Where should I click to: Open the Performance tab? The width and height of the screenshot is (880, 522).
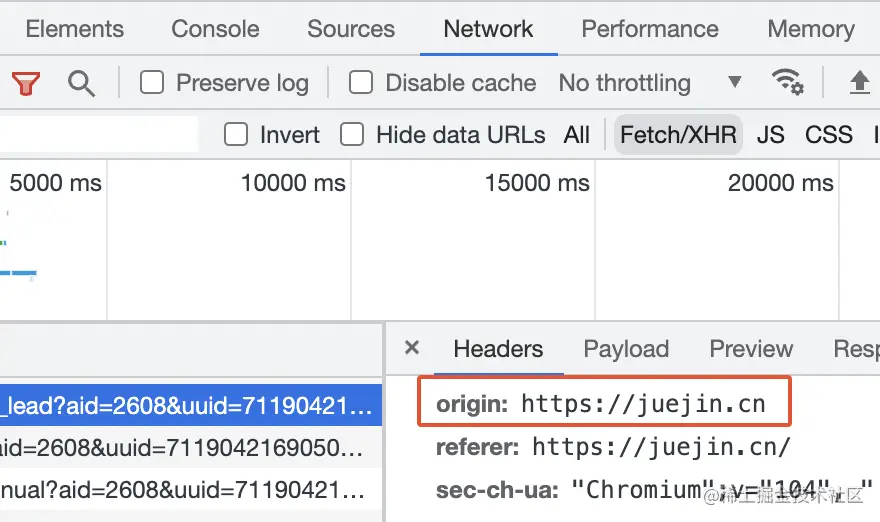650,29
